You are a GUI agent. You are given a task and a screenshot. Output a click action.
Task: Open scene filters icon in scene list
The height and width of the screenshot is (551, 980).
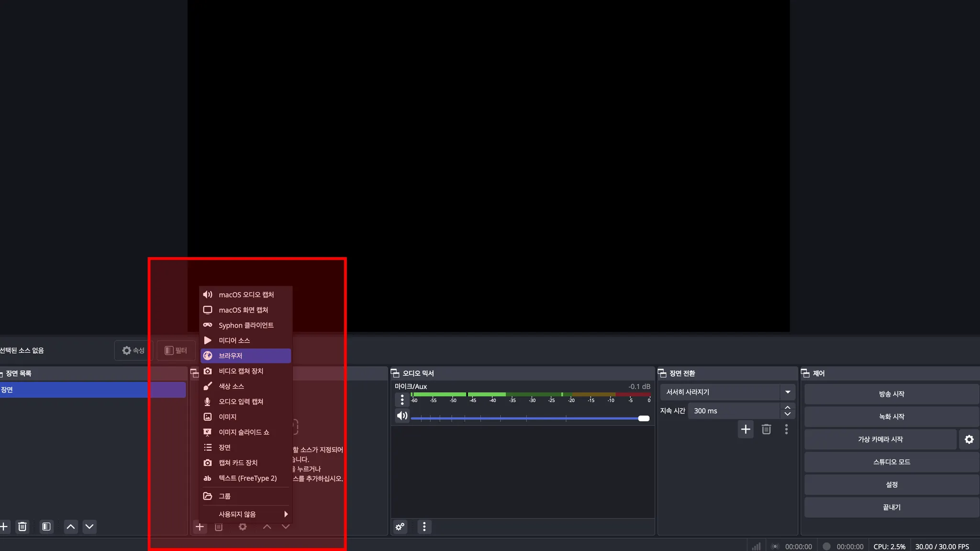tap(46, 527)
